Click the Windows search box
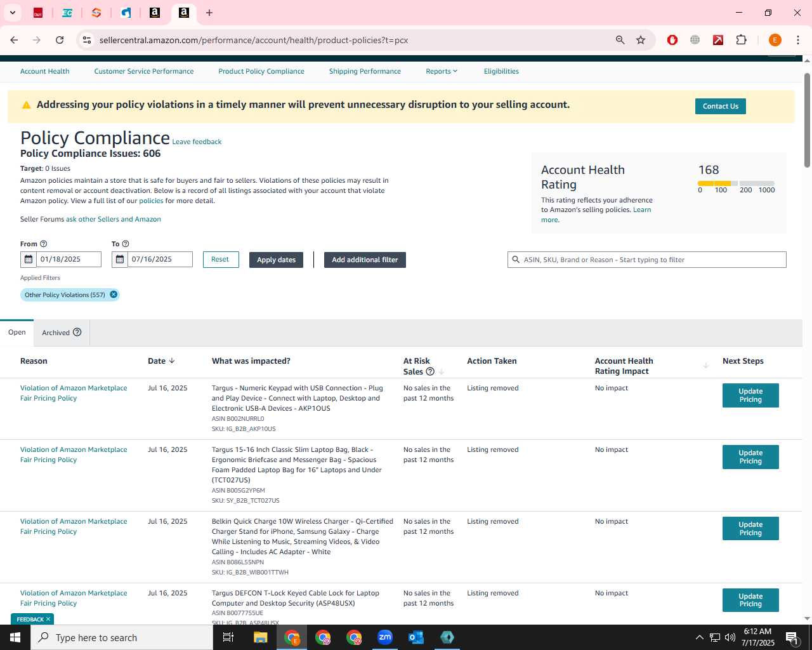 click(x=122, y=637)
